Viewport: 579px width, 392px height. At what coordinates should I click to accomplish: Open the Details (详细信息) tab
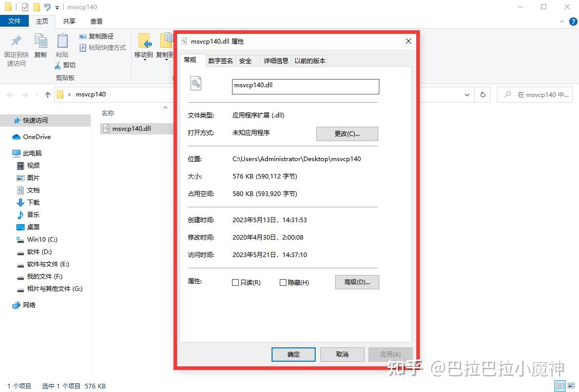coord(276,61)
